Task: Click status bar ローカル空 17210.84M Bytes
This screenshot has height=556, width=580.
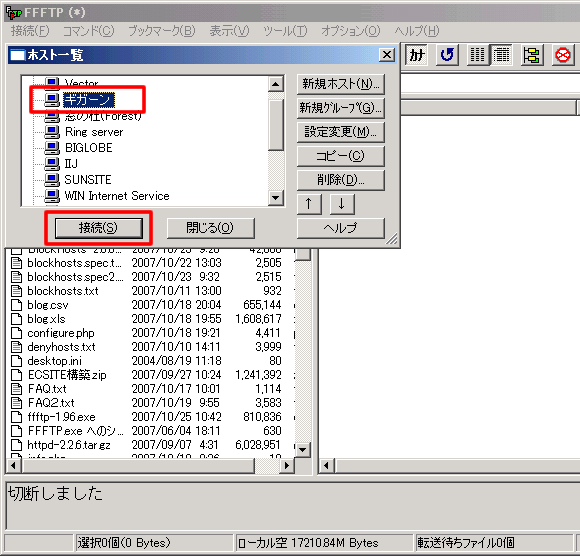Action: click(308, 543)
